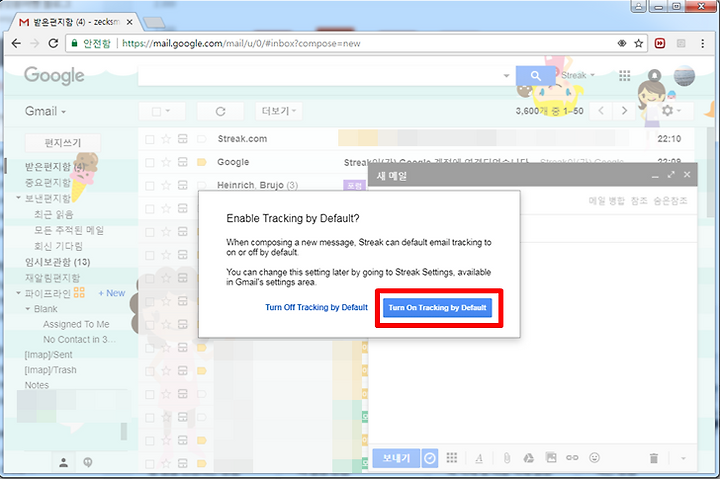The image size is (720, 479).
Task: Minimize the 새 메일 compose window
Action: click(x=655, y=175)
